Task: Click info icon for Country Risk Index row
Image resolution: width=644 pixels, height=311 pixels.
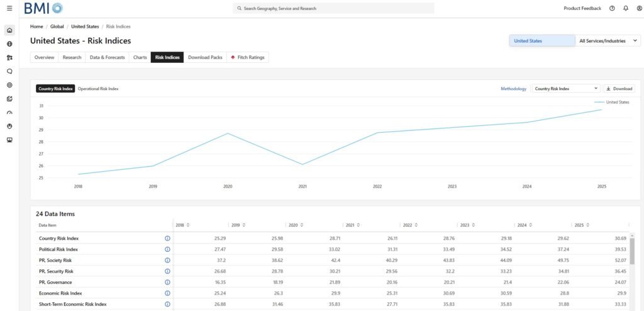Action: pos(167,239)
